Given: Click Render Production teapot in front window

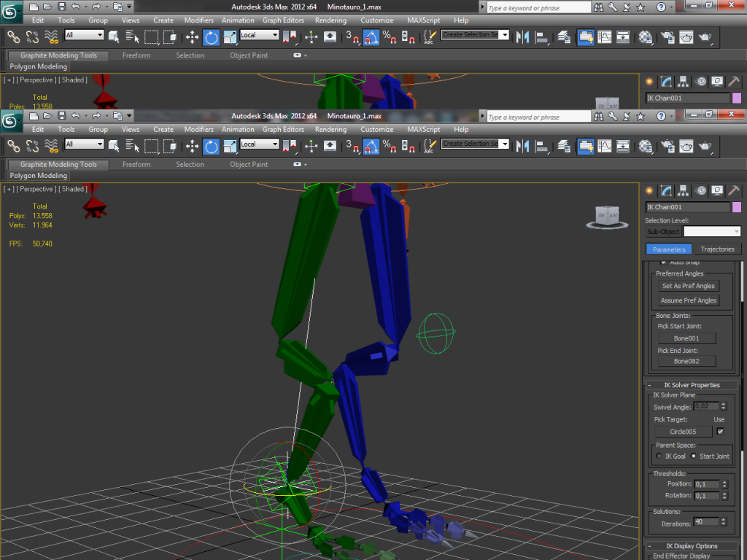Looking at the screenshot, I should pyautogui.click(x=705, y=146).
